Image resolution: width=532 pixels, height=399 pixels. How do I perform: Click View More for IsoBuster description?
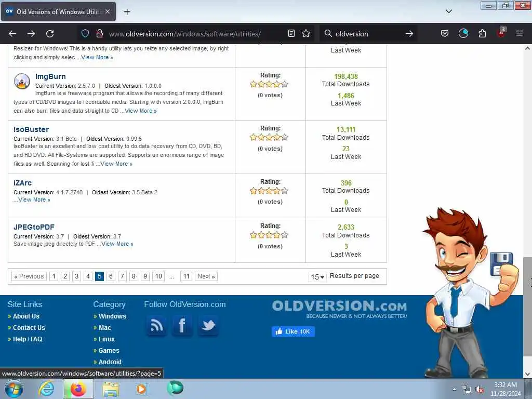[x=116, y=164]
